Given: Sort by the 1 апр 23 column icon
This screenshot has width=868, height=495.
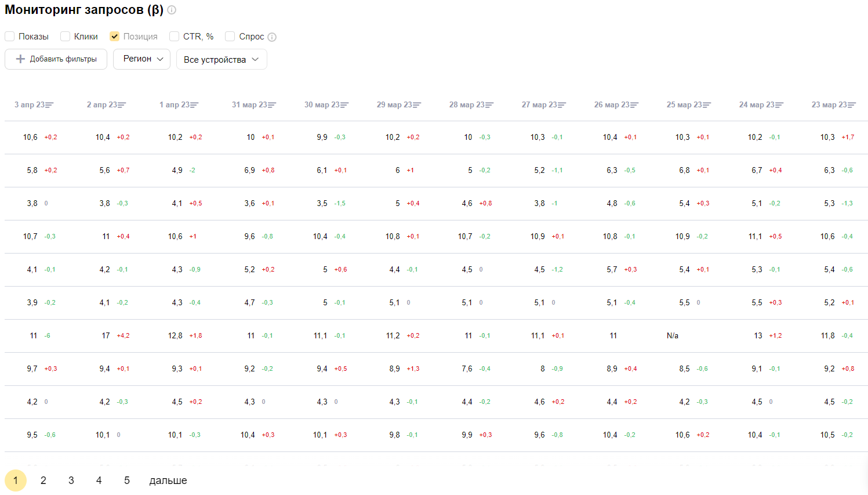Looking at the screenshot, I should point(194,105).
